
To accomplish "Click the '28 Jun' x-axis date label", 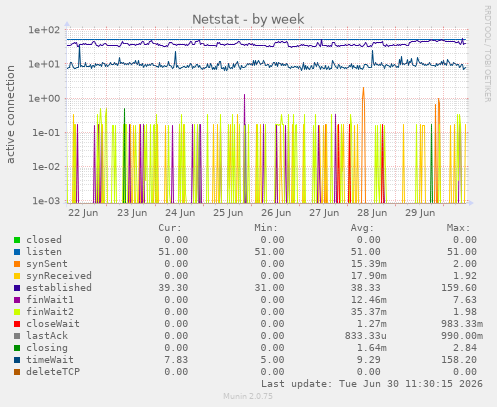I will click(372, 213).
